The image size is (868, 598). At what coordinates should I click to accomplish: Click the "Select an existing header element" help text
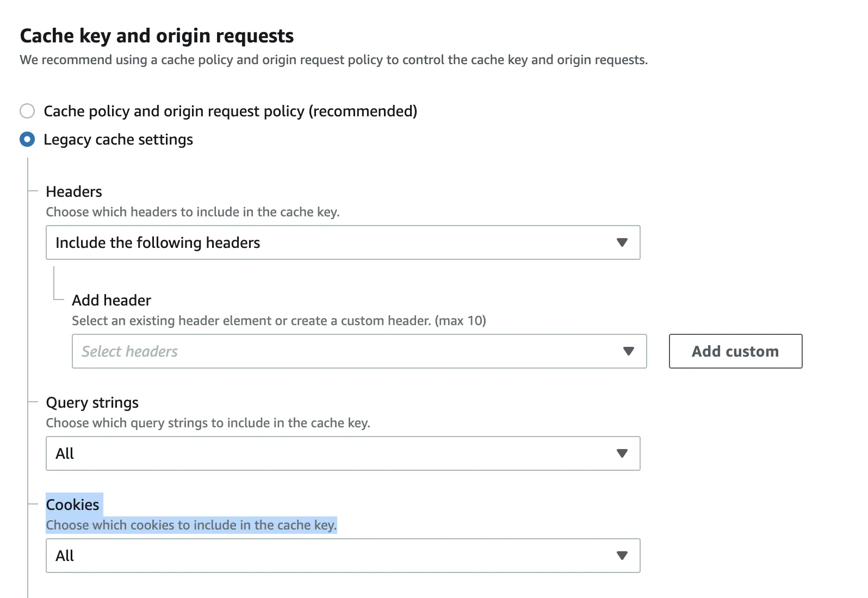coord(278,321)
